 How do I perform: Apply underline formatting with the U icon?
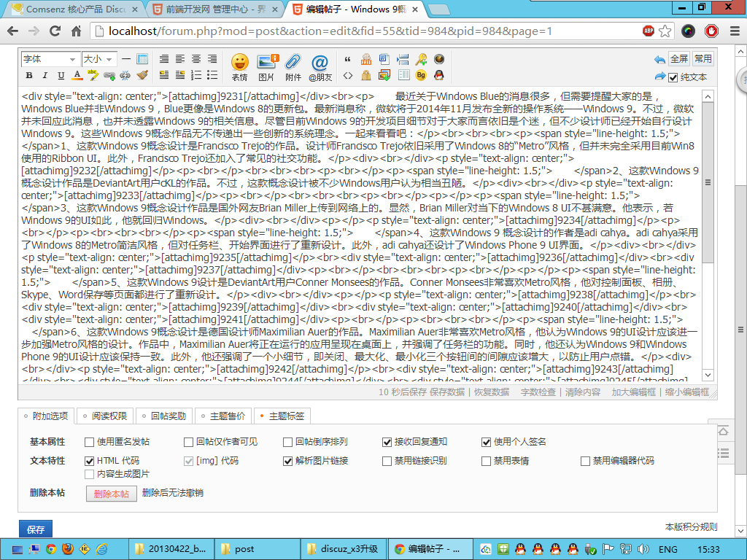tap(61, 75)
